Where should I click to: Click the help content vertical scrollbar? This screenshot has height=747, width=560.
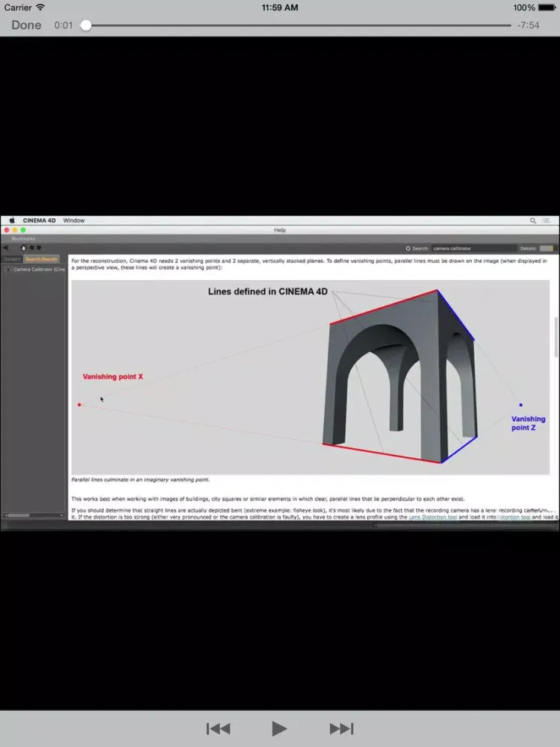click(x=556, y=337)
